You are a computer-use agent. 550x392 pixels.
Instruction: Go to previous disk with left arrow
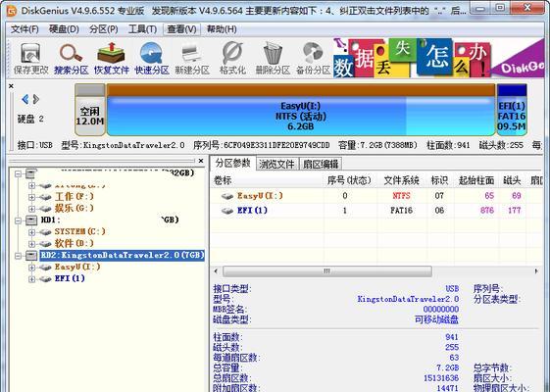25,99
